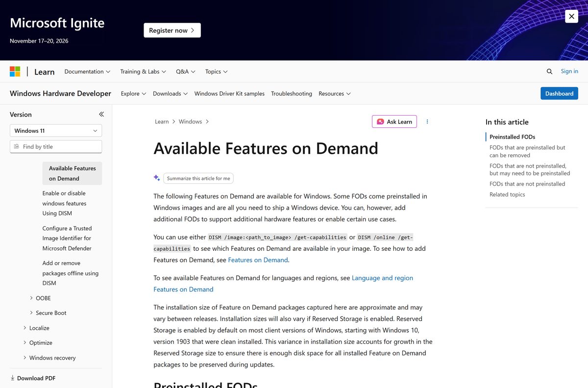Click the Register now button

coord(172,30)
